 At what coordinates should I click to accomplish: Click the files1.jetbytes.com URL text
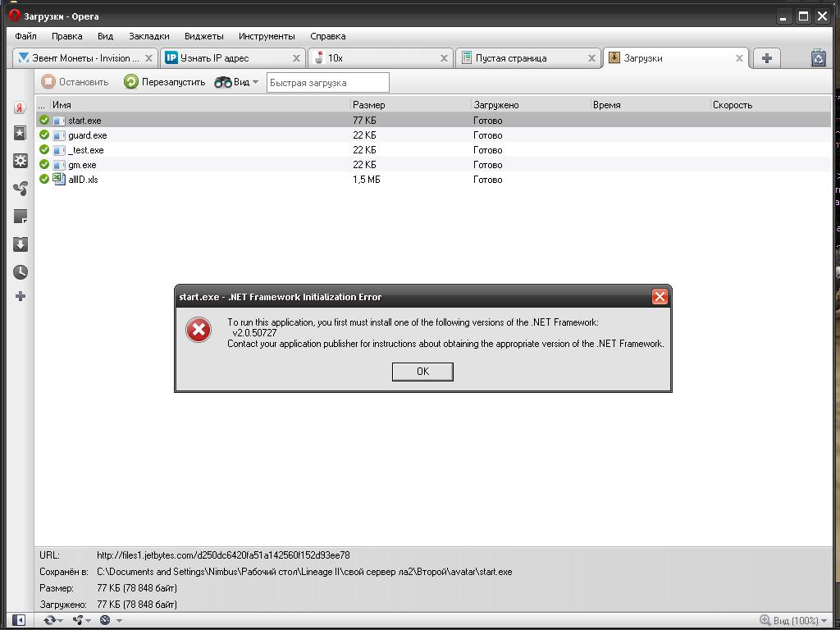tap(223, 555)
